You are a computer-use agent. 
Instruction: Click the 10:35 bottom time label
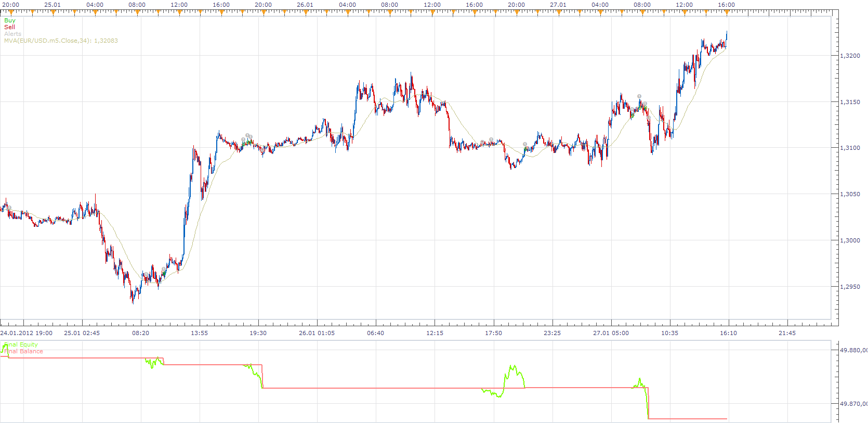point(669,333)
